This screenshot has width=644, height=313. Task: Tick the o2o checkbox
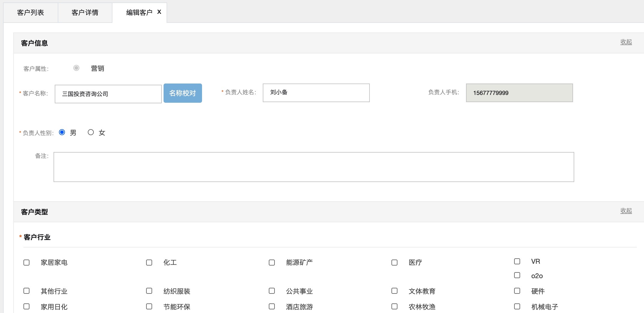tap(517, 275)
